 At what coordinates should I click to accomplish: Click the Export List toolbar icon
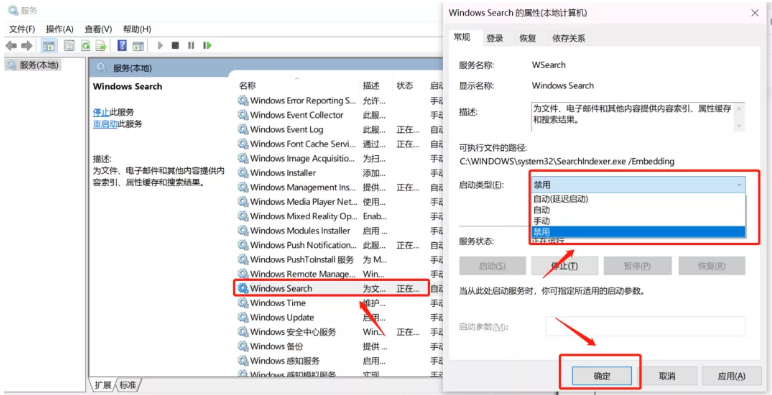pos(101,46)
